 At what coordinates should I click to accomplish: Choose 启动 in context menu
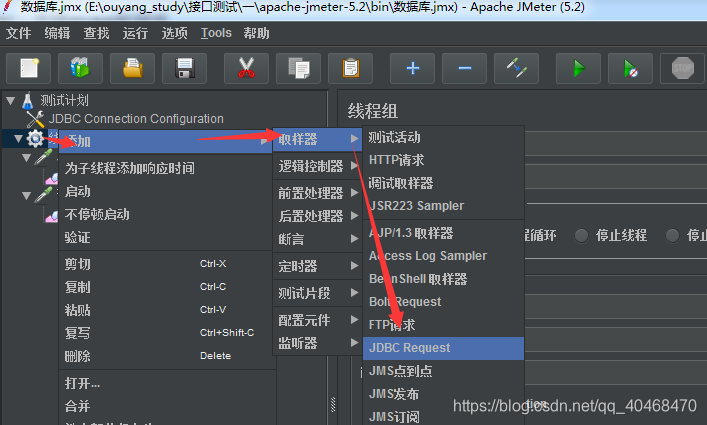tap(166, 191)
